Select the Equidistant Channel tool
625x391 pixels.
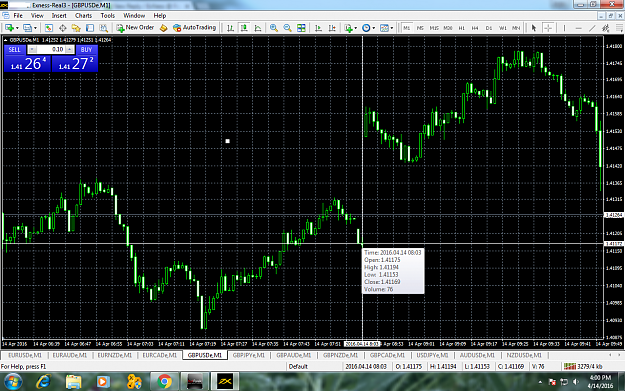coord(606,28)
